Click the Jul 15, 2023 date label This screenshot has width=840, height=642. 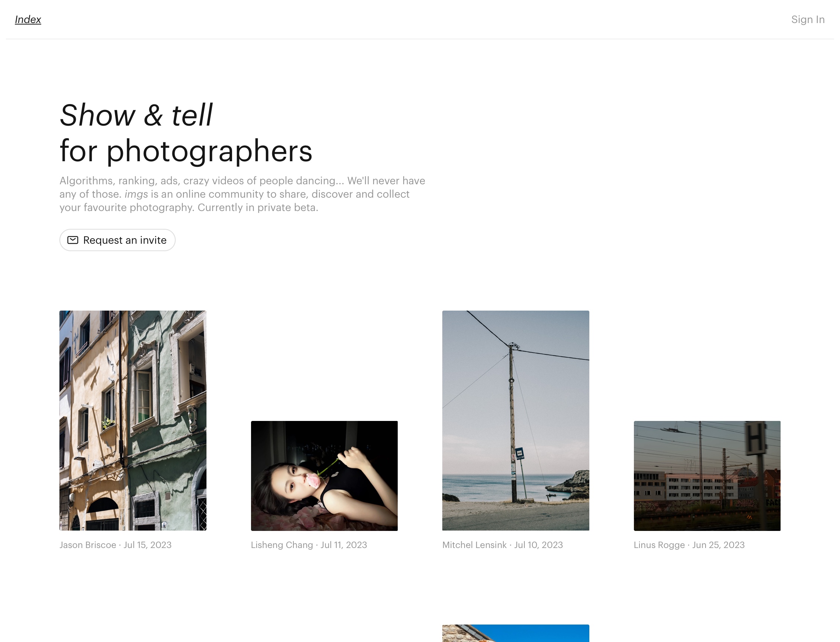pos(147,545)
